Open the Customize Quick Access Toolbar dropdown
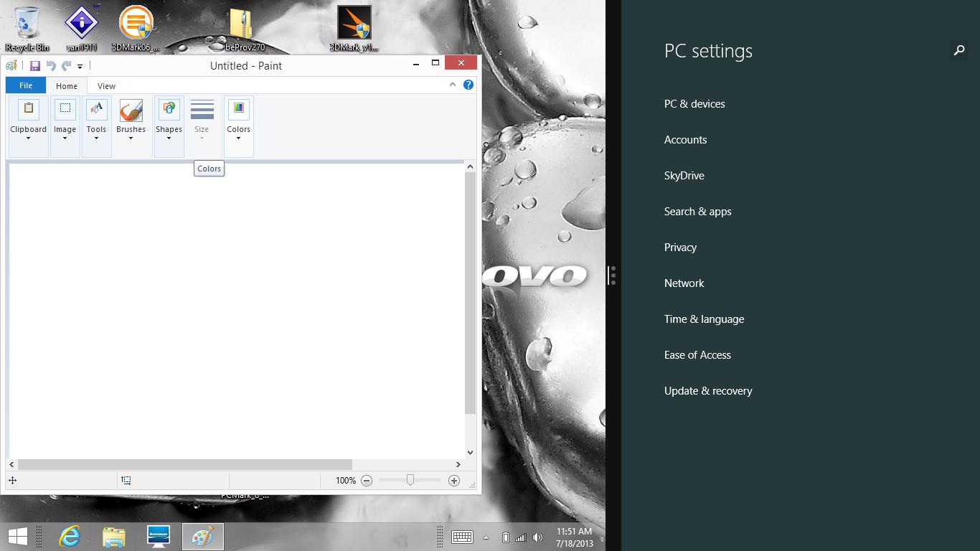980x551 pixels. (80, 66)
